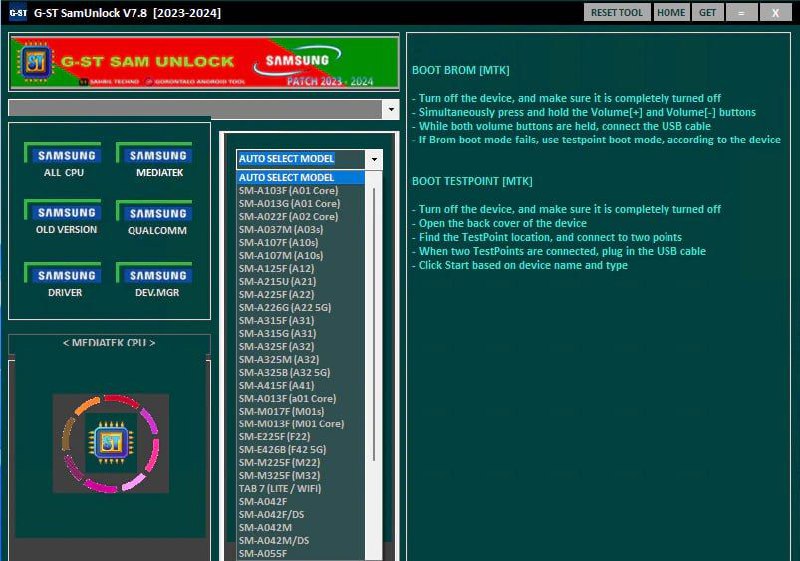
Task: Select SM-A013G (A01 Core) model
Action: [301, 203]
